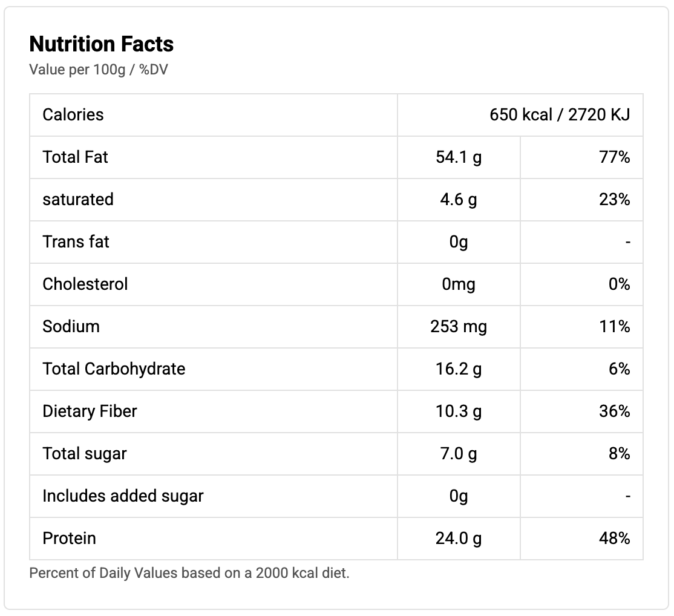Image resolution: width=674 pixels, height=616 pixels.
Task: Click the 54.1 g fat amount
Action: point(459,157)
